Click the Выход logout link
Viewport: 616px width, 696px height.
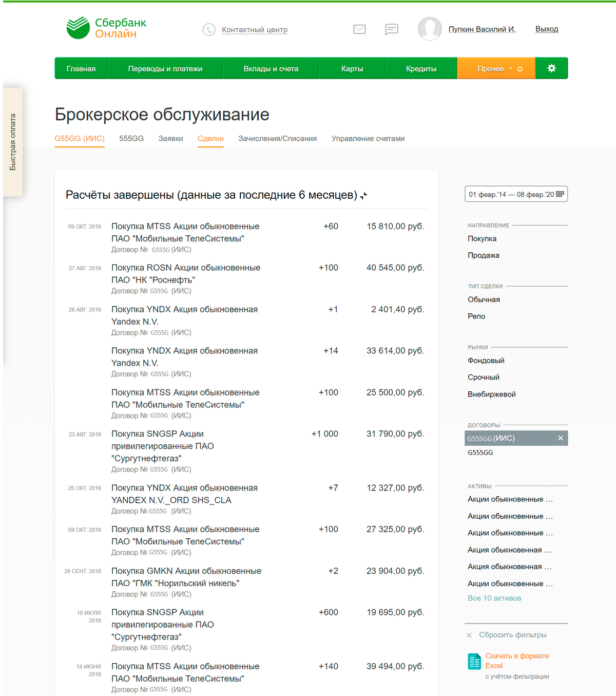coord(546,29)
